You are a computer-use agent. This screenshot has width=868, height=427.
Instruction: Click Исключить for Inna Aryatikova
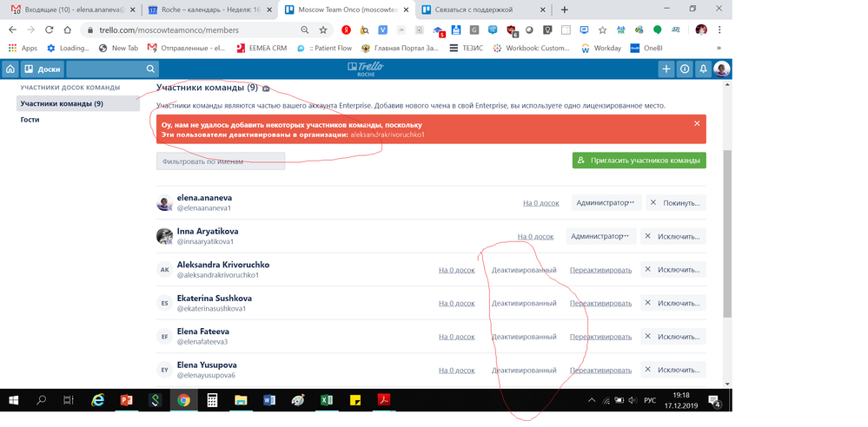click(673, 236)
